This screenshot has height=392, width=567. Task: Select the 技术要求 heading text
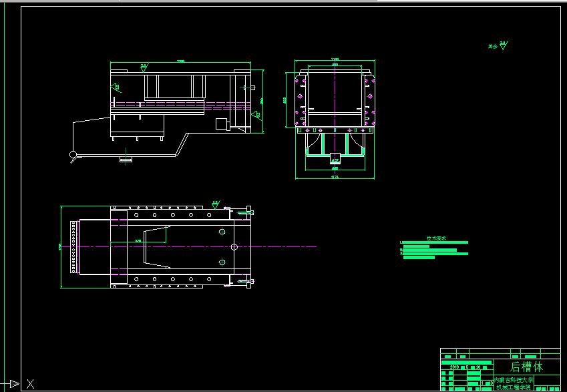(x=436, y=238)
